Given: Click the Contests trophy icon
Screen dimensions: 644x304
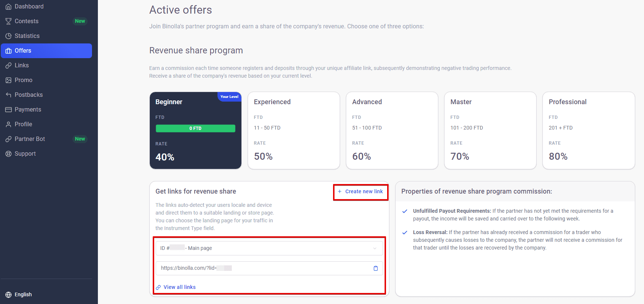Looking at the screenshot, I should click(x=8, y=21).
